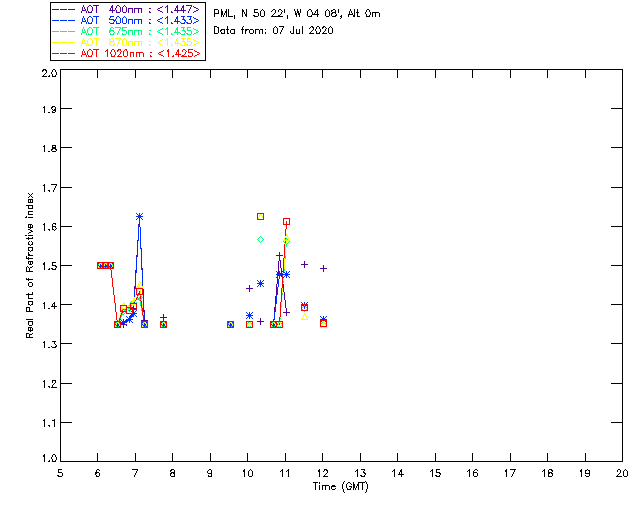Viewport: 640px width, 512px height.
Task: Click the AOT 400nm purple legend entry
Action: pyautogui.click(x=126, y=9)
